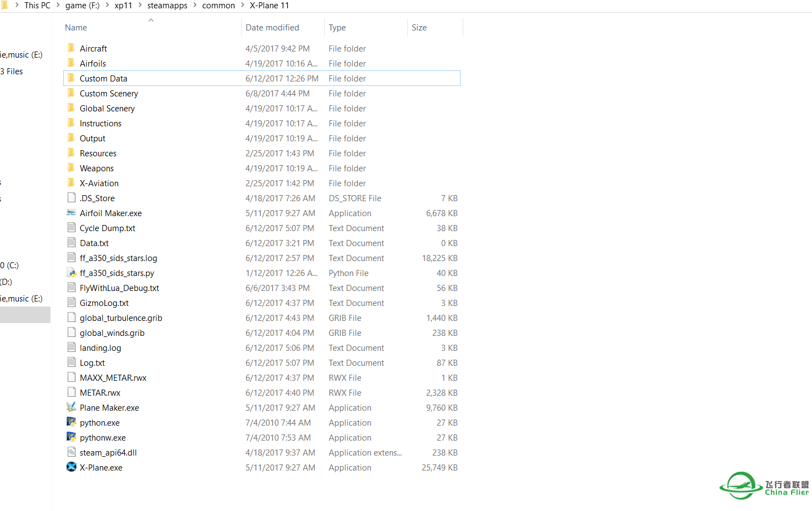Open steamapps in the address path

click(167, 5)
